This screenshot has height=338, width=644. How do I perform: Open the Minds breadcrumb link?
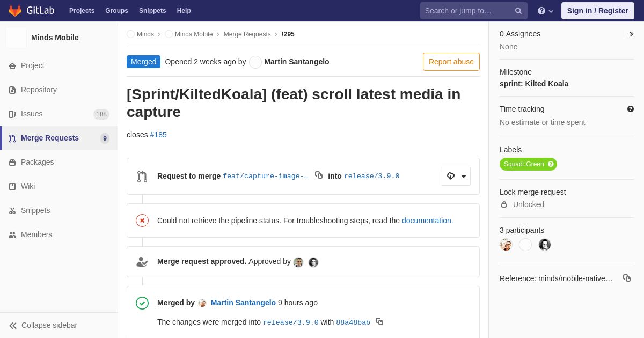(145, 34)
